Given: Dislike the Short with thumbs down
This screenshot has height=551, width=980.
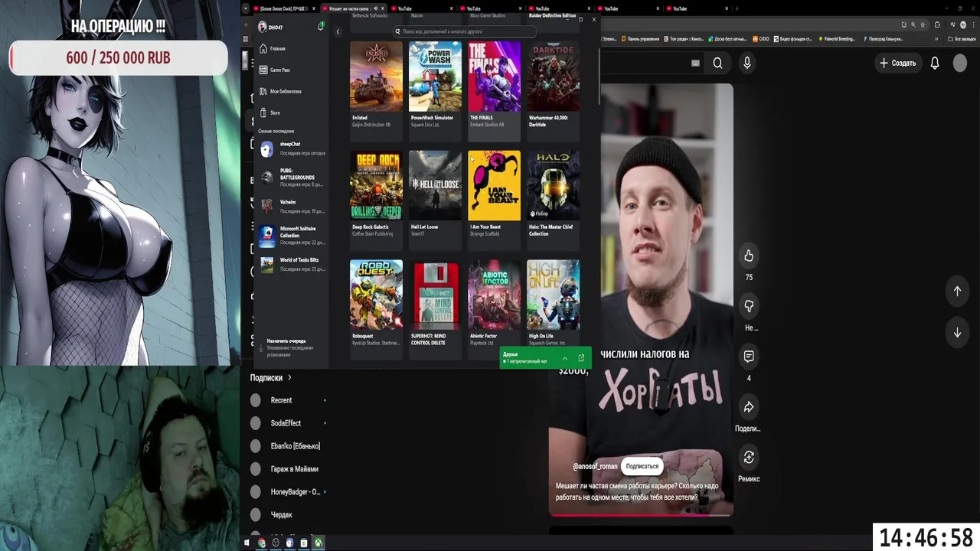Looking at the screenshot, I should point(749,306).
